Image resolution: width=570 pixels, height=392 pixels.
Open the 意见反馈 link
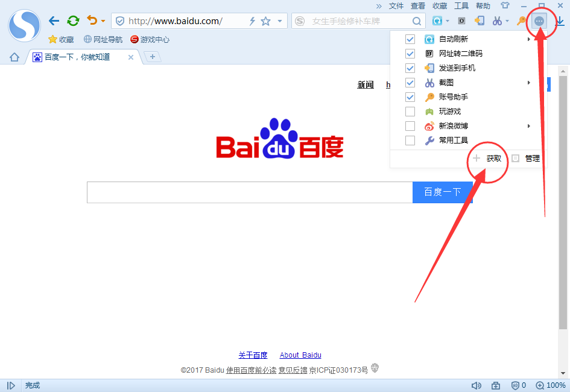point(293,370)
